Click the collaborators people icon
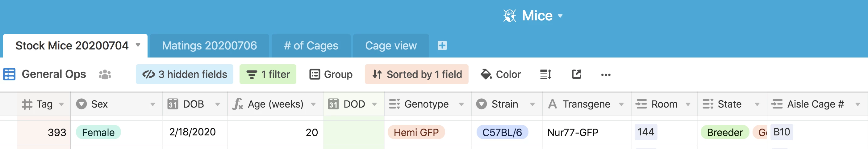Screen dimensions: 868x149 point(105,74)
